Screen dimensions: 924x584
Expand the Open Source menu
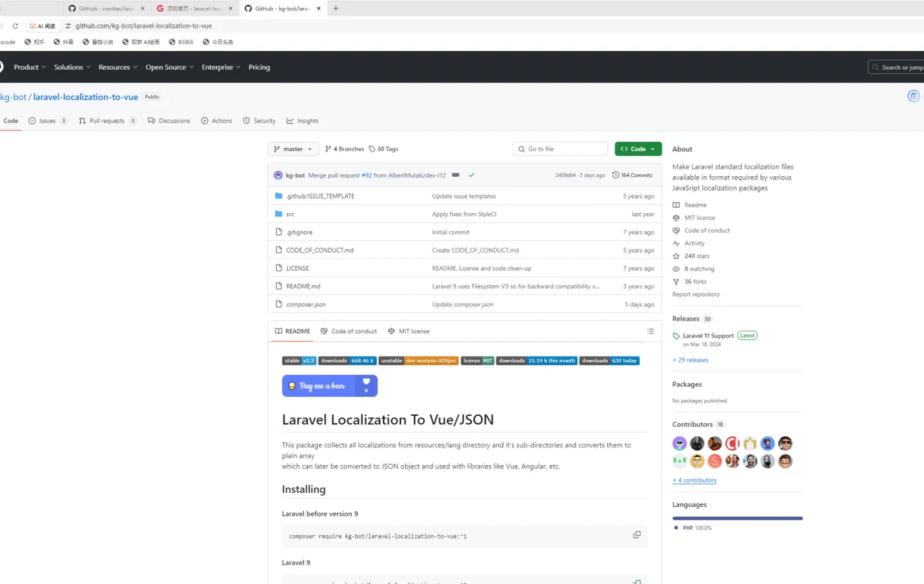coord(170,67)
